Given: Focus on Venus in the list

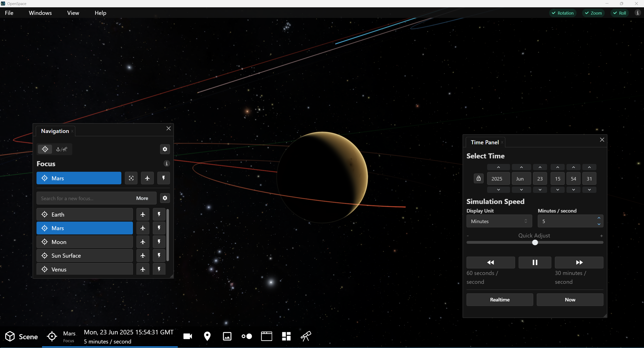Looking at the screenshot, I should point(85,269).
